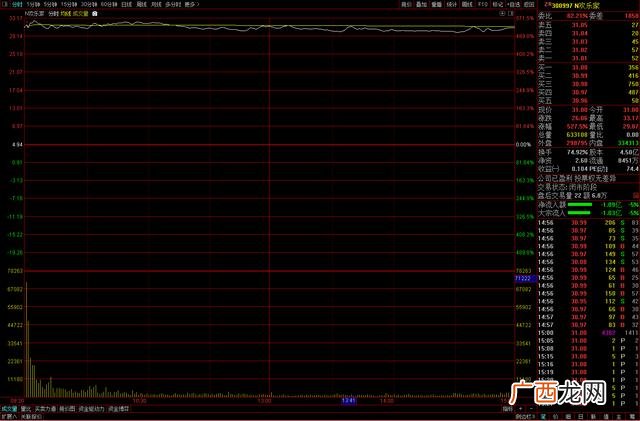Click the plus button beside 指标

click(x=520, y=409)
